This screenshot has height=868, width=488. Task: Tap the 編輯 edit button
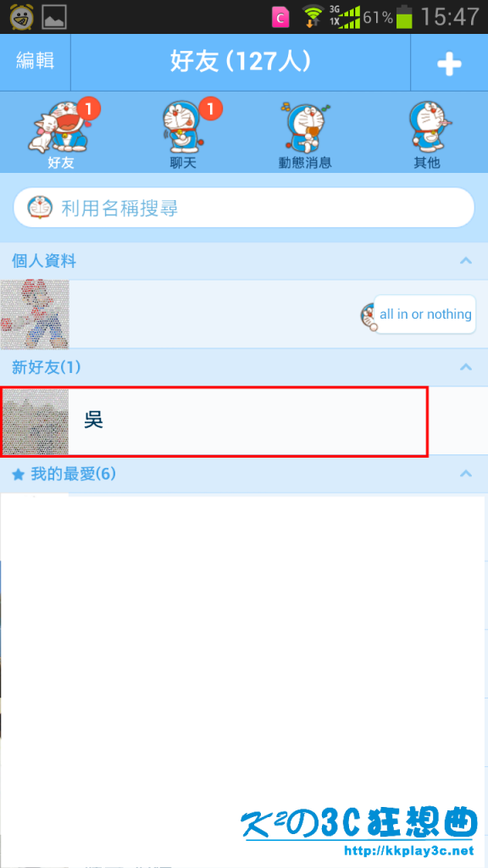pos(36,61)
